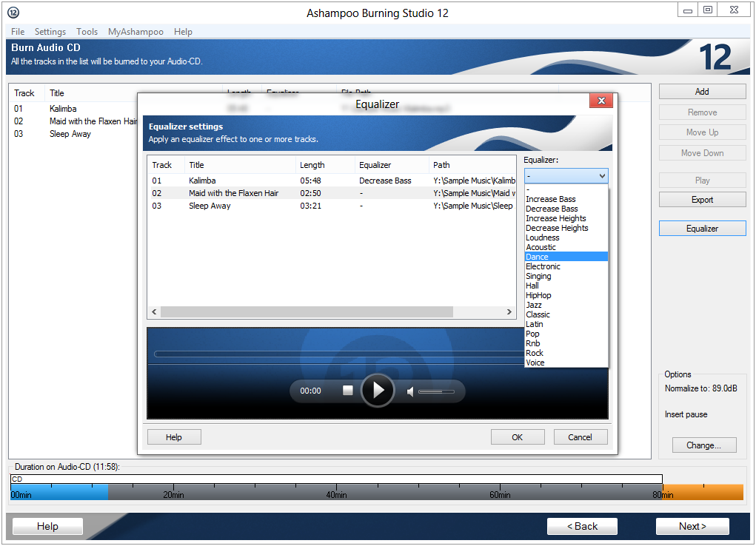This screenshot has width=756, height=546.
Task: Click Cancel in Equalizer dialog
Action: pyautogui.click(x=580, y=437)
